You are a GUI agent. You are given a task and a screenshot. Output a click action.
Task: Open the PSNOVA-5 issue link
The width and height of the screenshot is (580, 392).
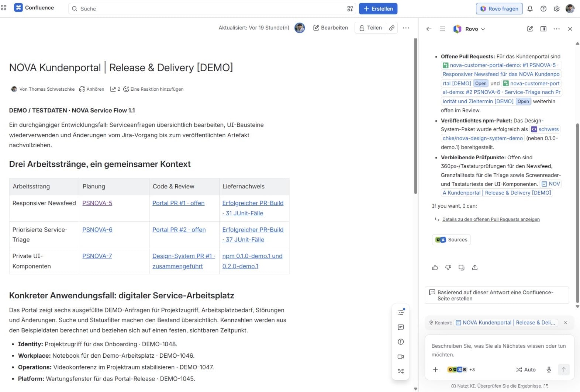(97, 203)
